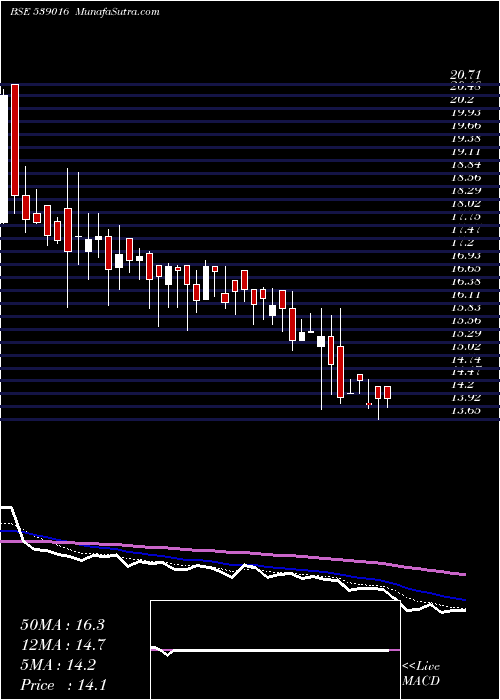Select the long red candle falling to 13.92
This screenshot has height=700, width=500.
click(x=341, y=371)
